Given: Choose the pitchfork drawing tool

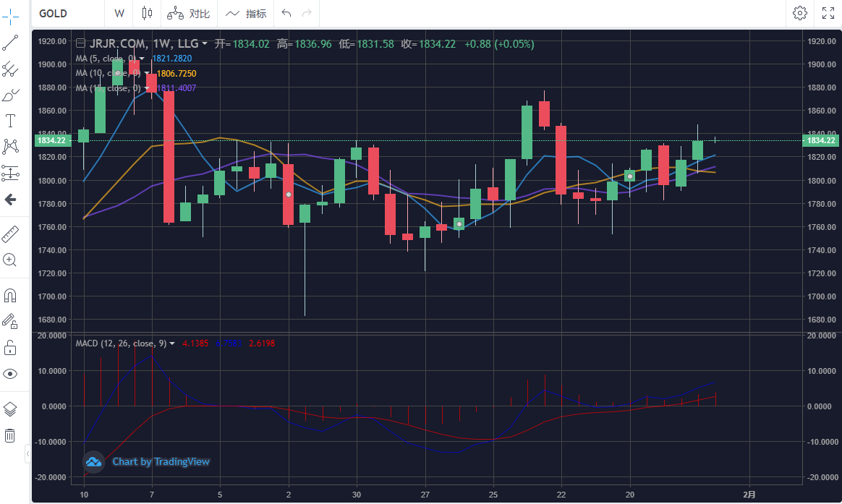Looking at the screenshot, I should (x=11, y=69).
